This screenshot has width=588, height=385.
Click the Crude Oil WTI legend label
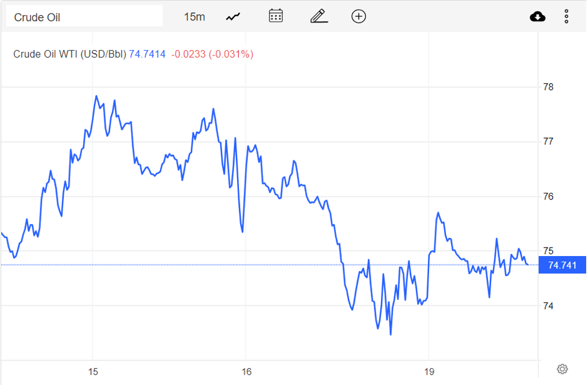70,54
